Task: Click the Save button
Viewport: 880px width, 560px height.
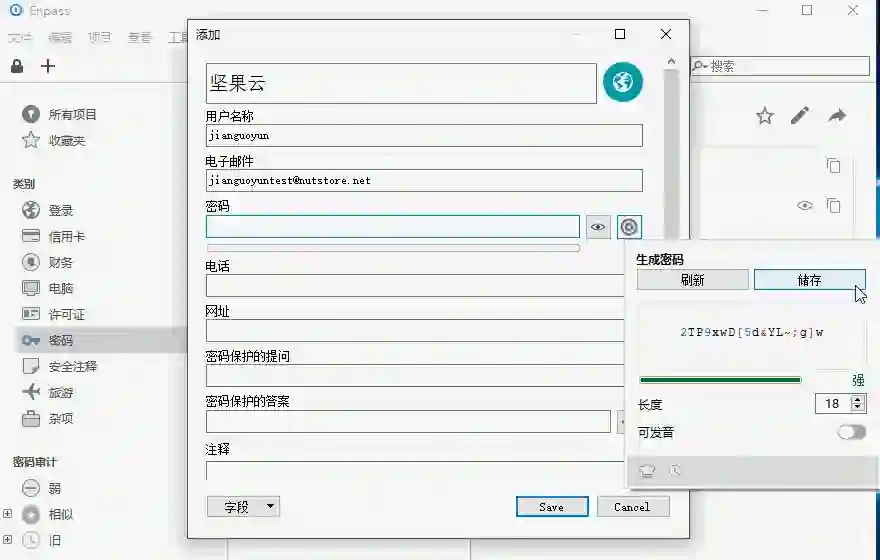Action: (x=552, y=507)
